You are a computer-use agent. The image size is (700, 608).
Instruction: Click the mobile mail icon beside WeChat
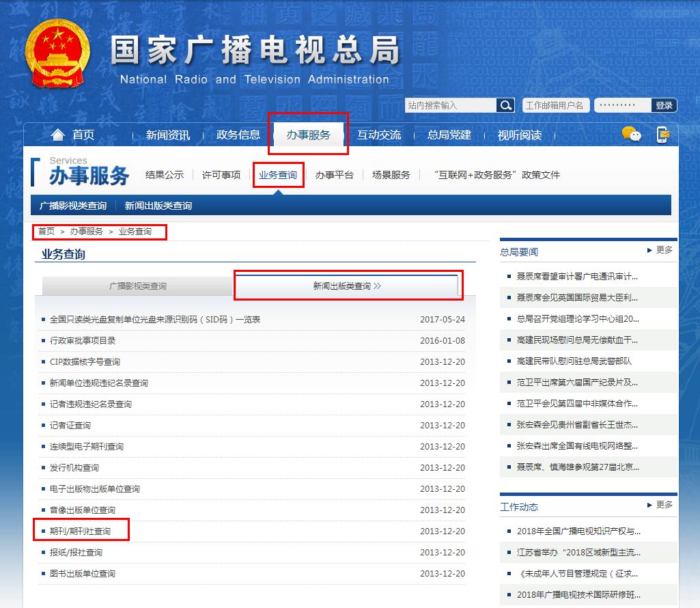(x=661, y=135)
